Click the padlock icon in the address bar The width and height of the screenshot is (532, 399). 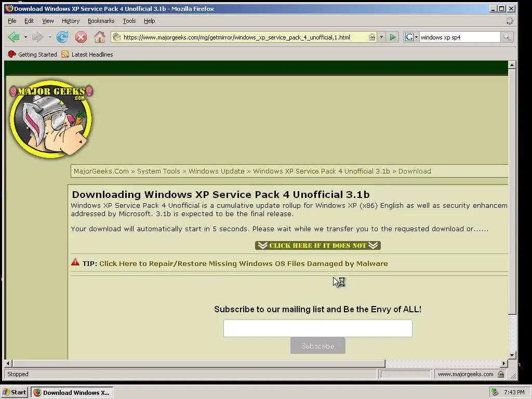click(372, 37)
